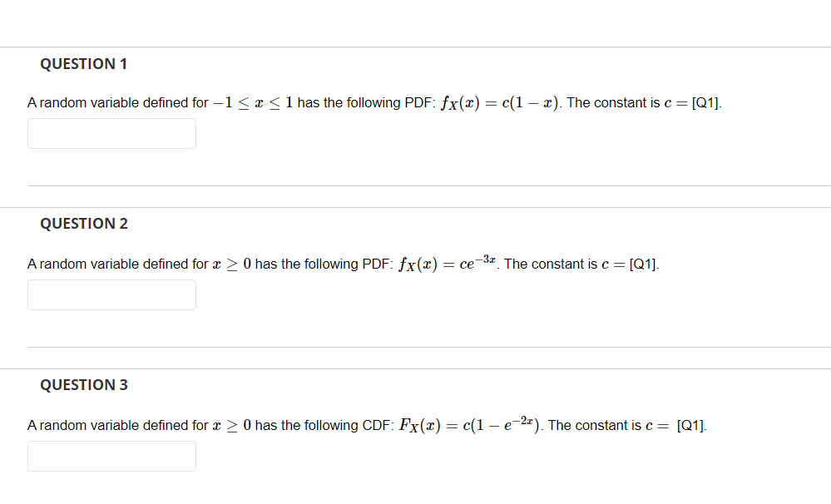Select the QUESTION 2 heading
Viewport: 831px width, 504px height.
[83, 224]
